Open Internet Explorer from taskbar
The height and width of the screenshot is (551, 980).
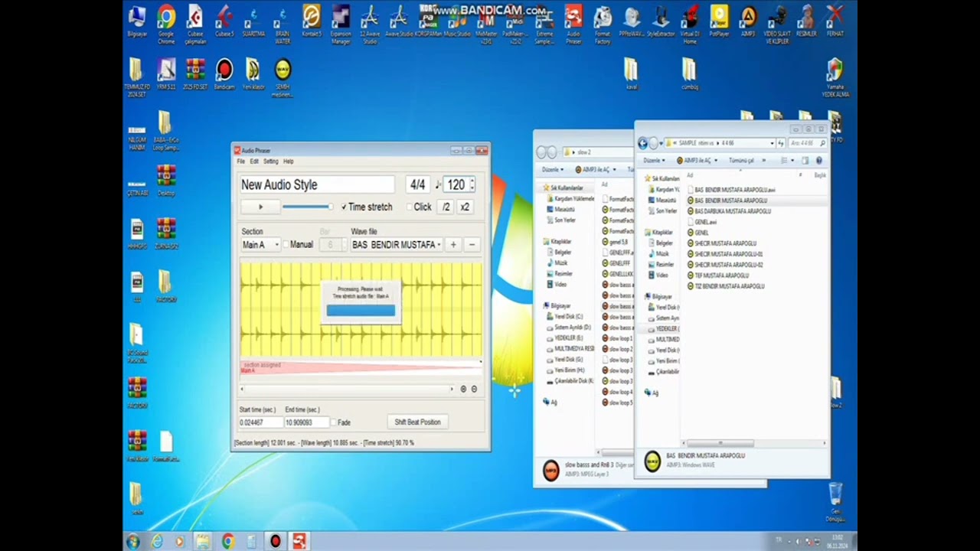[x=157, y=541]
